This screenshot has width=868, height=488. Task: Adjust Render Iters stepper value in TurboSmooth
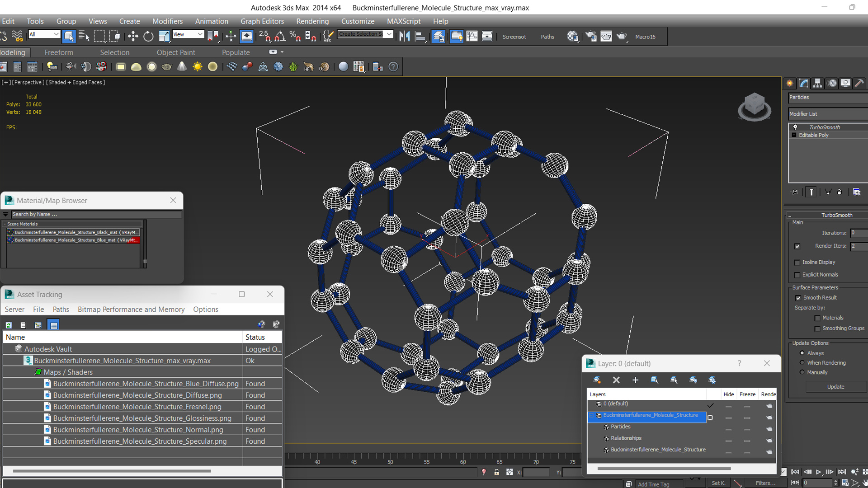click(864, 245)
